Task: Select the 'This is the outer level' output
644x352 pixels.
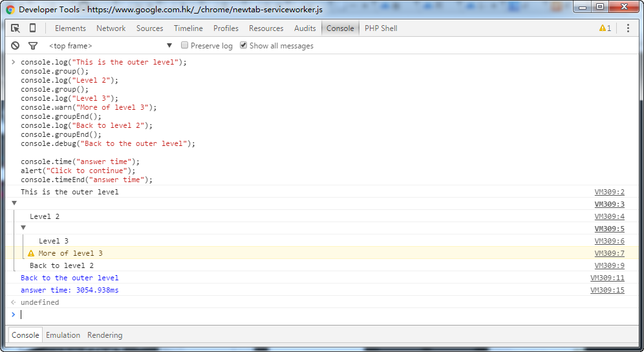Action: click(x=70, y=192)
